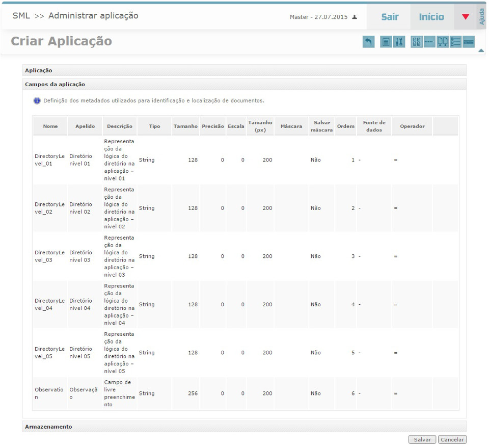Open the Ajuda help side tab
This screenshot has height=448, width=489.
click(482, 17)
